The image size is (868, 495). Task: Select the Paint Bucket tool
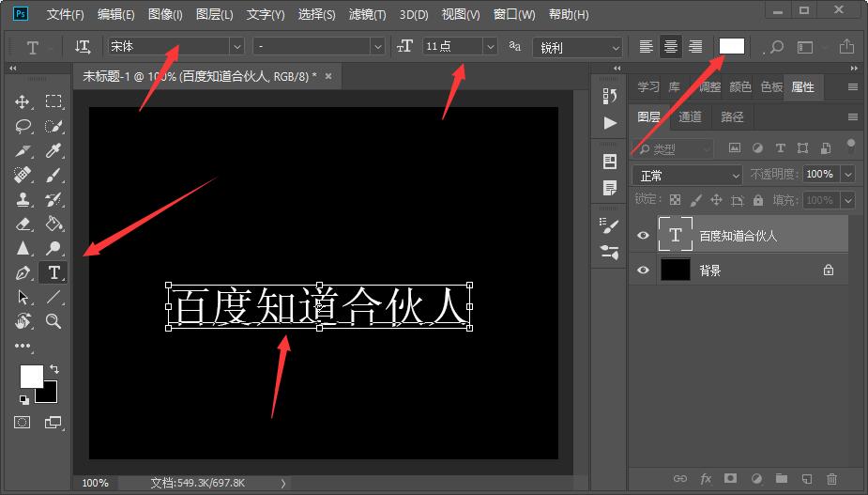(53, 224)
